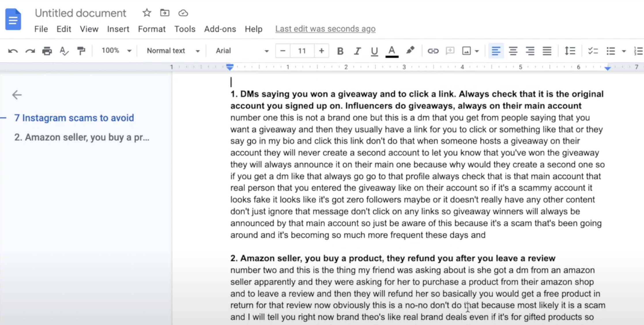
Task: Open the File menu
Action: click(41, 29)
